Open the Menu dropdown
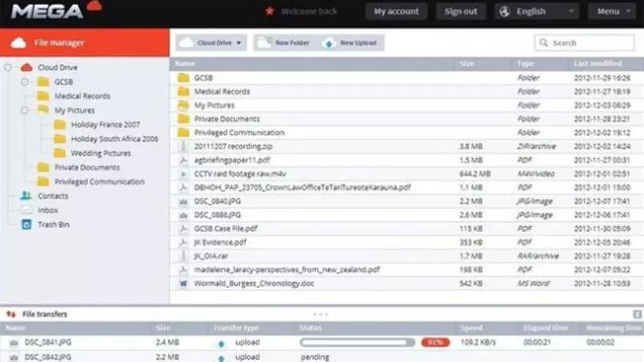This screenshot has width=644, height=362. point(613,11)
